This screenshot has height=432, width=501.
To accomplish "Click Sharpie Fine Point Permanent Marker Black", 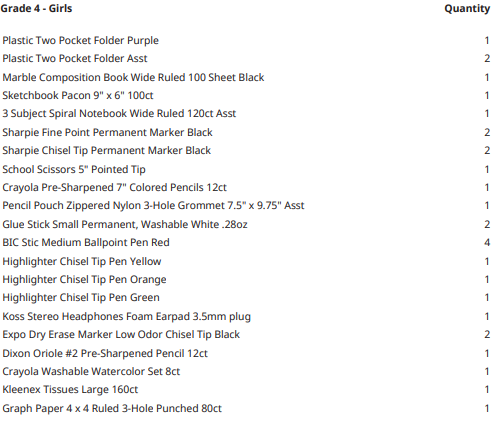I will (107, 133).
